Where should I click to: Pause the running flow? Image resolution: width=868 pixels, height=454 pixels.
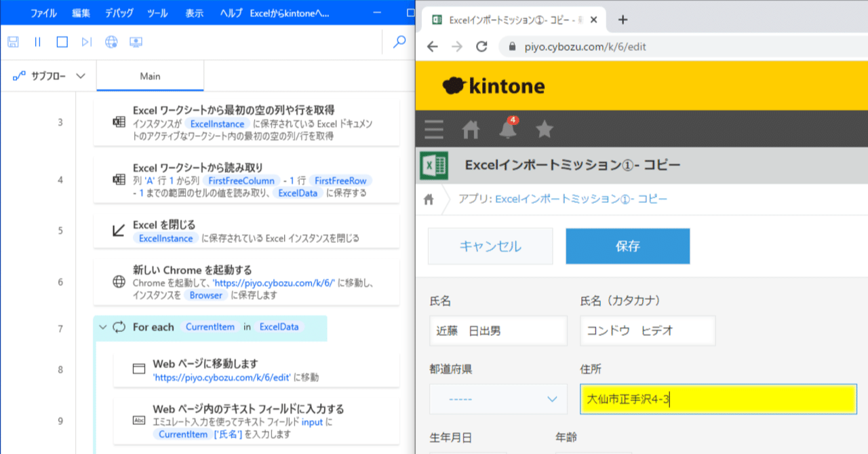(x=37, y=42)
